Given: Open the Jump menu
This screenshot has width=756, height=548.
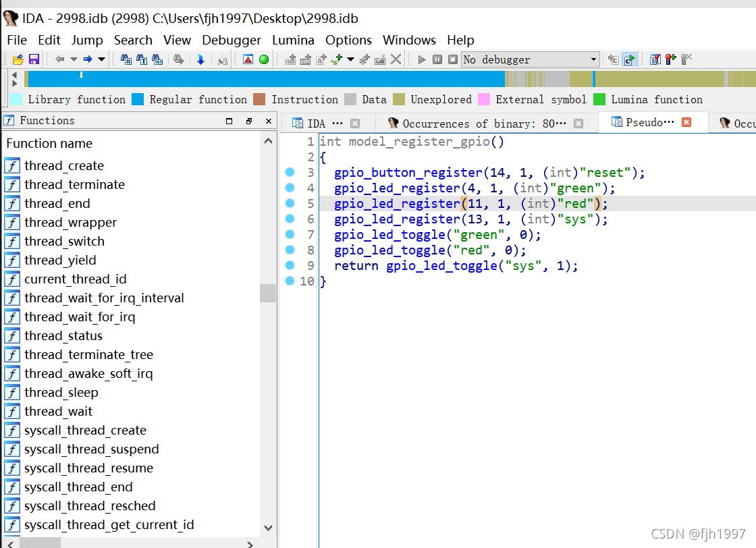Looking at the screenshot, I should pos(87,40).
